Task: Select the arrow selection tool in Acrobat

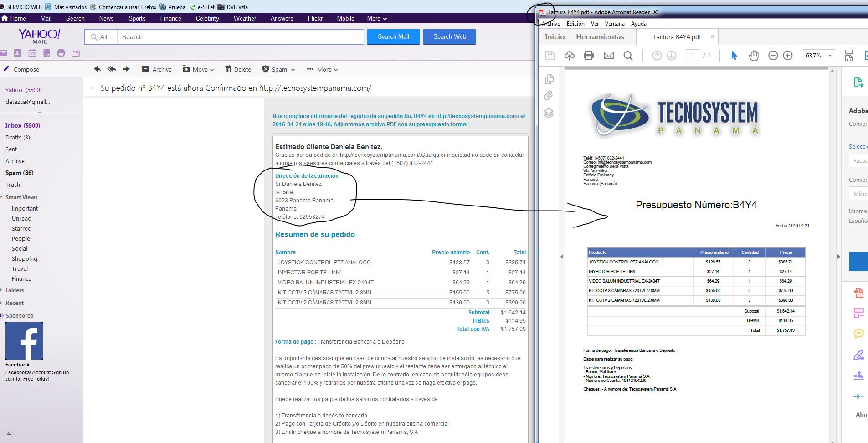Action: (x=734, y=56)
